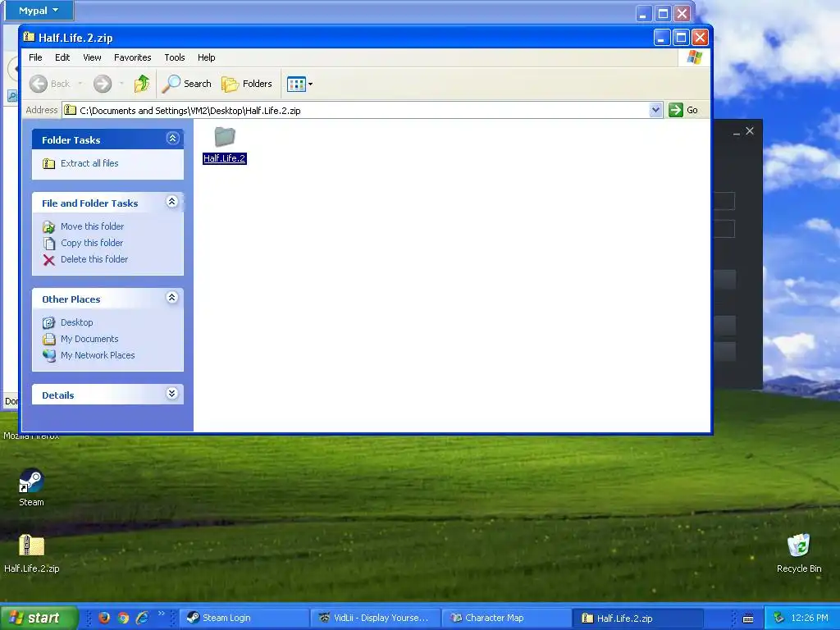Open the View menu
The width and height of the screenshot is (840, 630).
(x=92, y=57)
